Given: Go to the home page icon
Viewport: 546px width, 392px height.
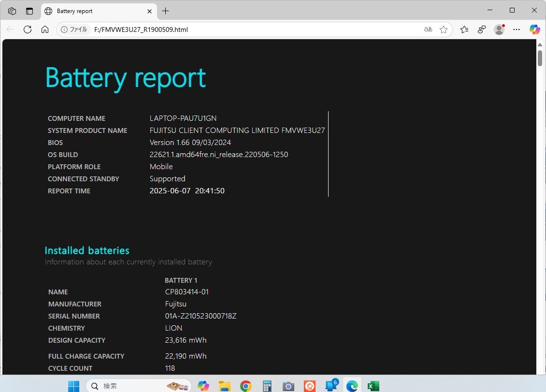Looking at the screenshot, I should 45,29.
